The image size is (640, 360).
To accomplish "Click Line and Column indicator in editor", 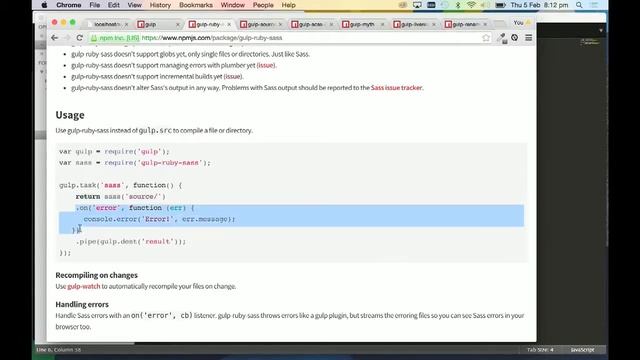I will [58, 350].
